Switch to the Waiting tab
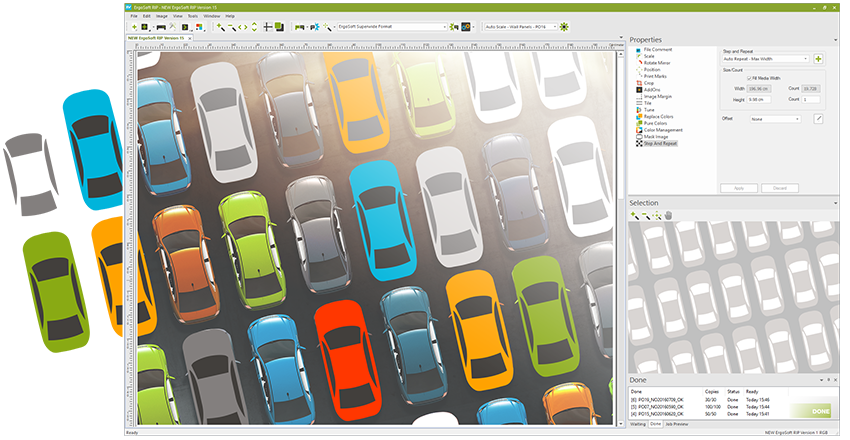Image resolution: width=850 pixels, height=440 pixels. [x=637, y=424]
